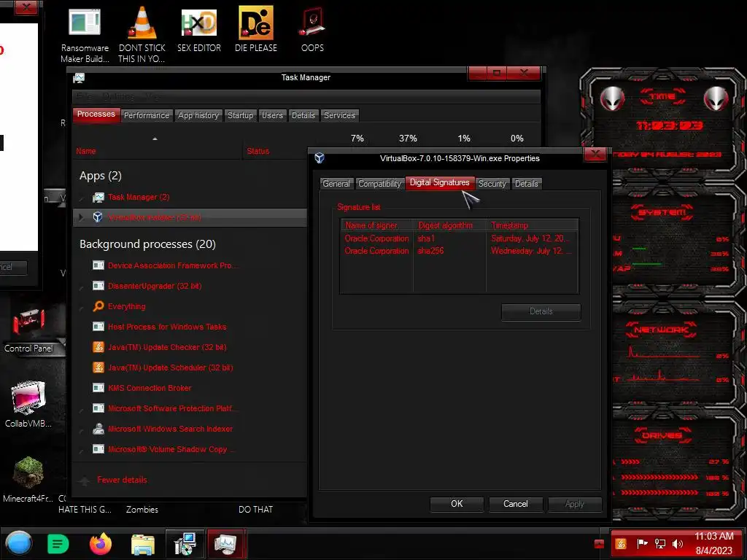The height and width of the screenshot is (560, 747).
Task: Click the taskbar clock showing 11:03 AM
Action: pyautogui.click(x=713, y=543)
